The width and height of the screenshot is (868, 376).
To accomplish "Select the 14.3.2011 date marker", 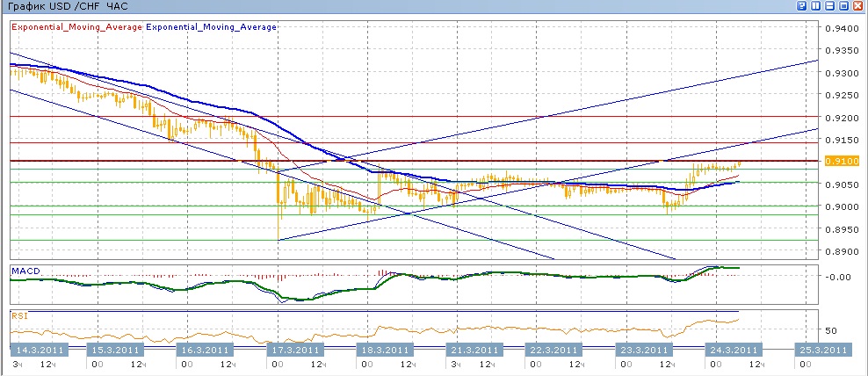I will point(39,350).
